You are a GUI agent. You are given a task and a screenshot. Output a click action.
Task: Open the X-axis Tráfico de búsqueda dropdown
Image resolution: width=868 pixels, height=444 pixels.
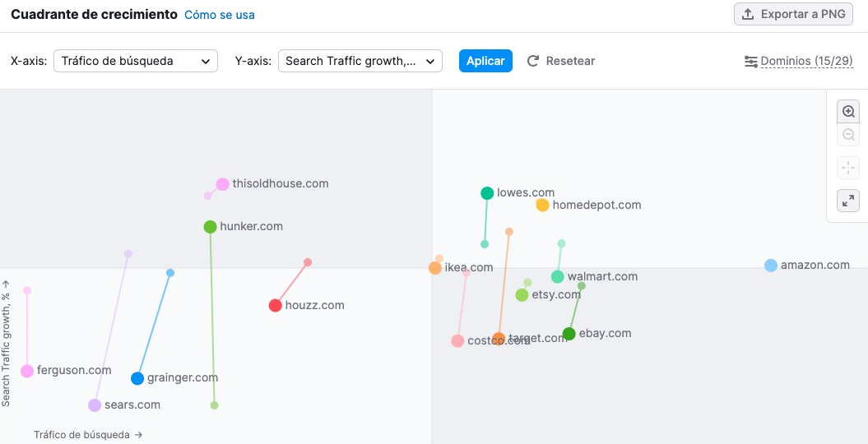pos(136,61)
